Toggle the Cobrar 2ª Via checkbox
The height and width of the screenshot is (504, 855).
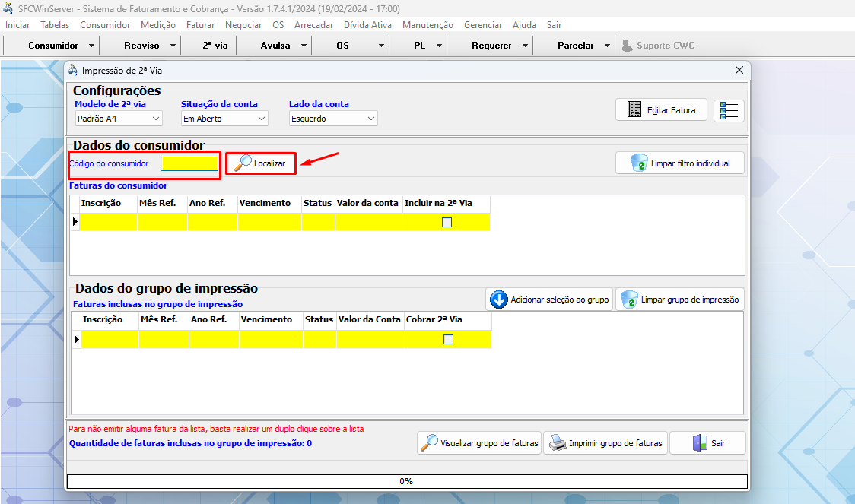448,339
